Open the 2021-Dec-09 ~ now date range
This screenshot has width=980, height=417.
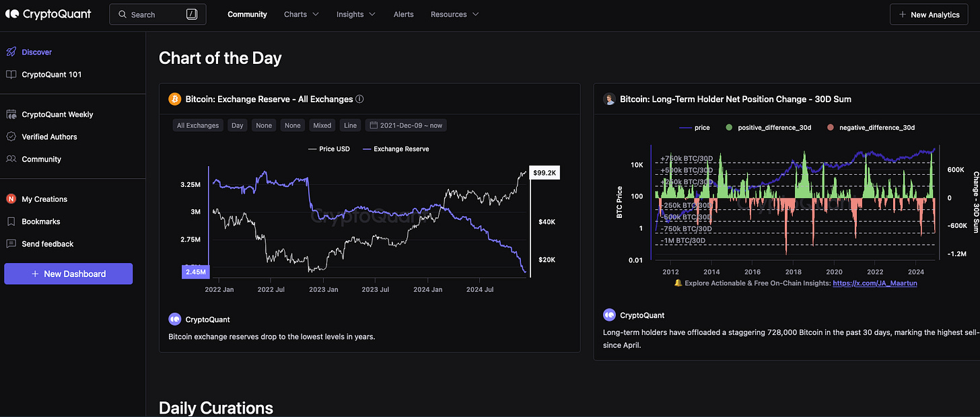pos(406,125)
